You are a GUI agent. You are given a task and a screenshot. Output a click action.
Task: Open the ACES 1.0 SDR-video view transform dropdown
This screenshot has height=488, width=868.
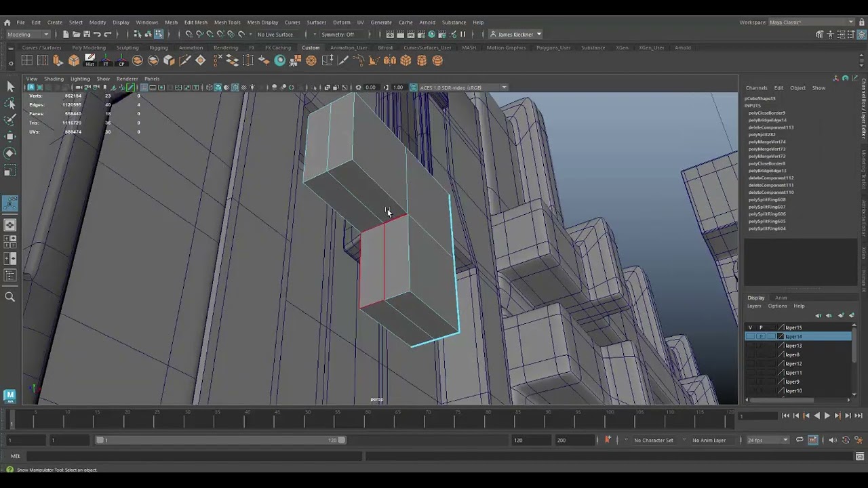463,87
